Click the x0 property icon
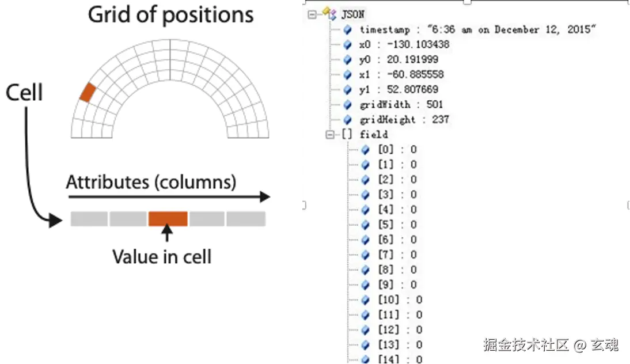The image size is (630, 364). tap(348, 44)
